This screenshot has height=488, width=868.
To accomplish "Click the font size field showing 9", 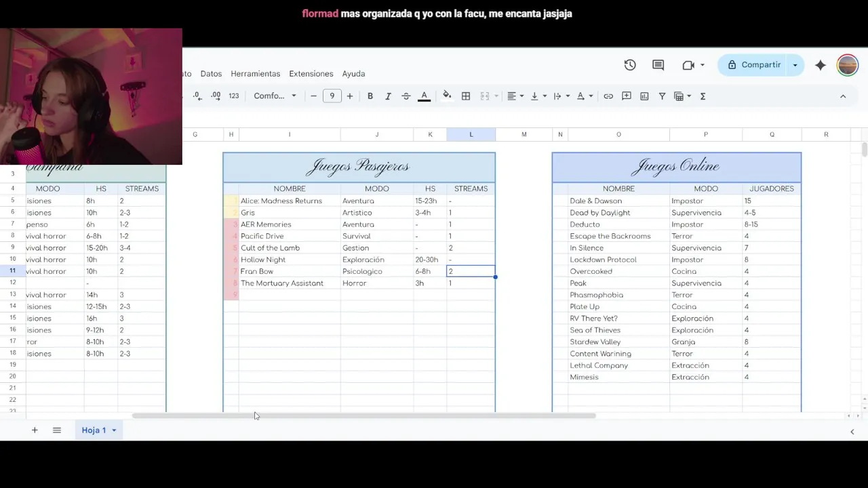I will [332, 96].
